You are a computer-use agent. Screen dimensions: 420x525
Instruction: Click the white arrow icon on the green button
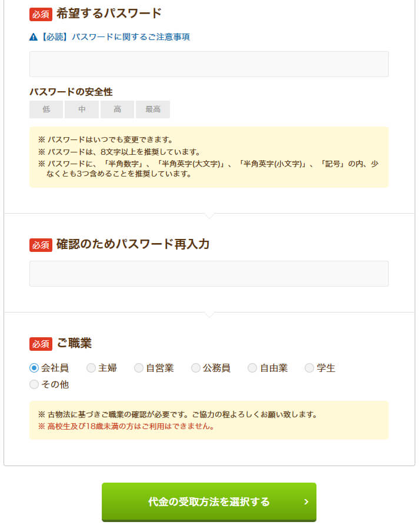[305, 502]
